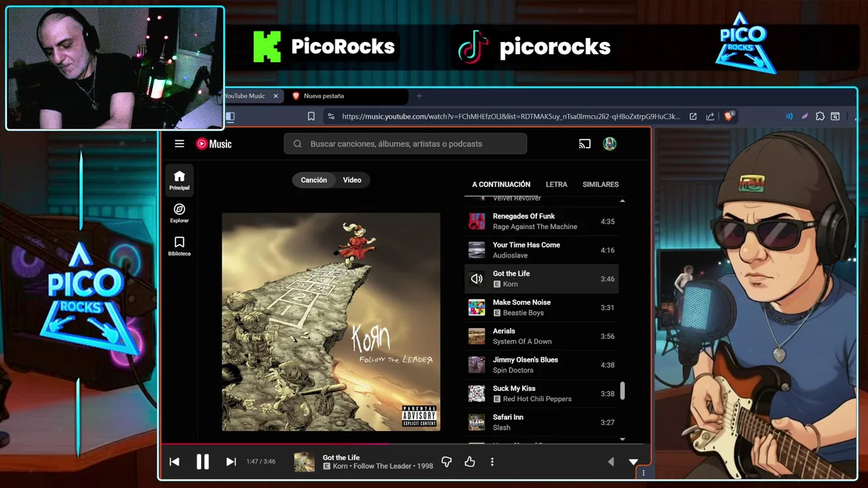
Task: Close the YouTube Music browser tab
Action: 275,96
